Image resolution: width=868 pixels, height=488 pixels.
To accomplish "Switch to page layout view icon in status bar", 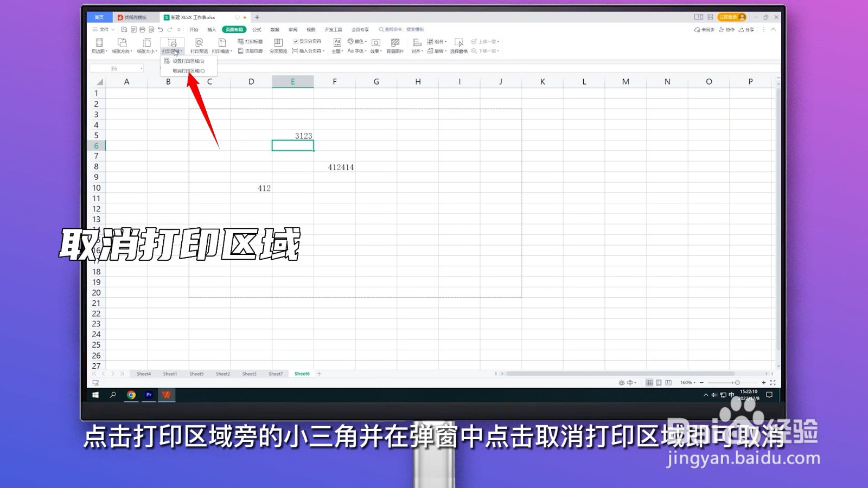I will point(659,382).
